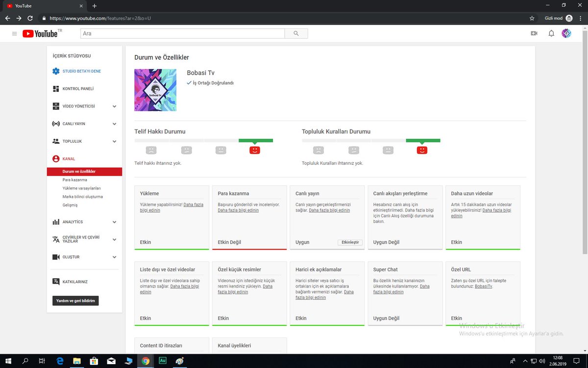Open Windows Start menu
This screenshot has width=588, height=368.
tap(8, 361)
